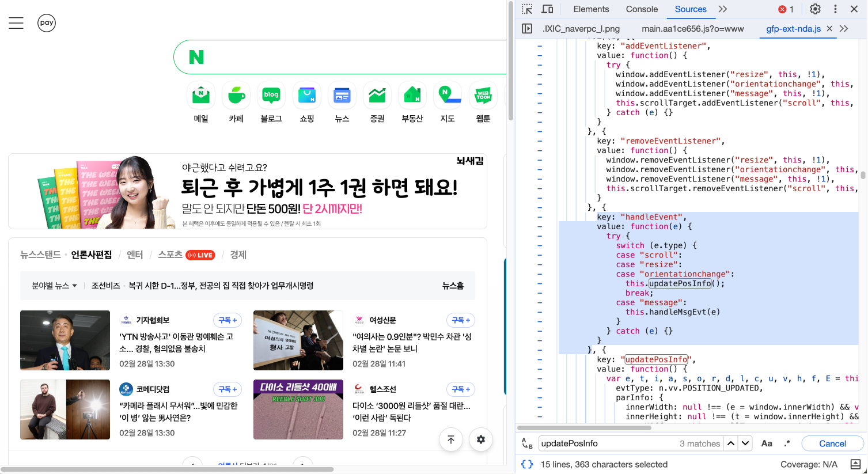Switch to the Console tab
The width and height of the screenshot is (868, 474).
pos(642,9)
